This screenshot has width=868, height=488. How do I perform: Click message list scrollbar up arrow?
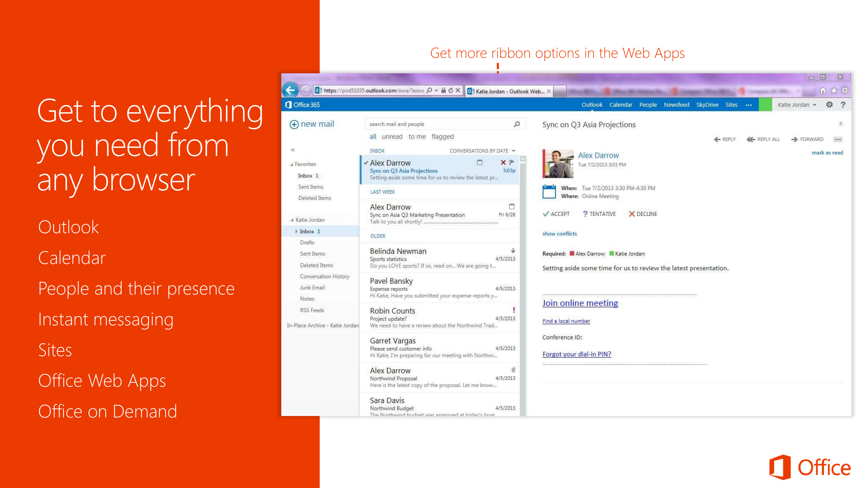coord(523,159)
